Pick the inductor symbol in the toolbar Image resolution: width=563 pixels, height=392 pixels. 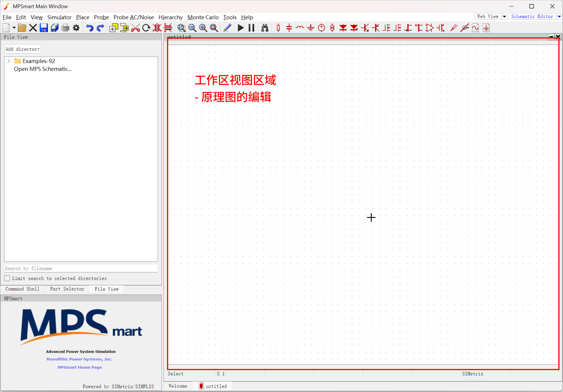300,28
